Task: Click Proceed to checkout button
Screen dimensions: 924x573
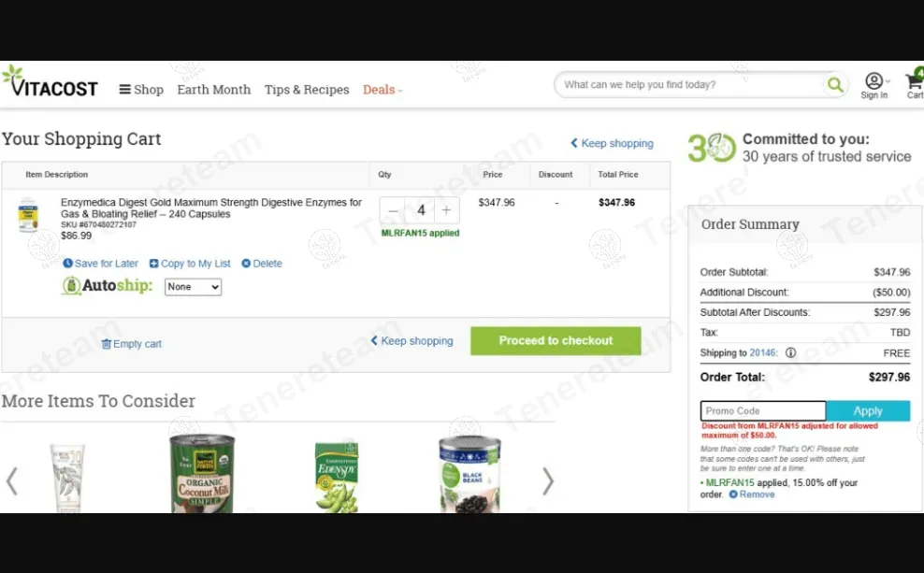Action: (556, 340)
